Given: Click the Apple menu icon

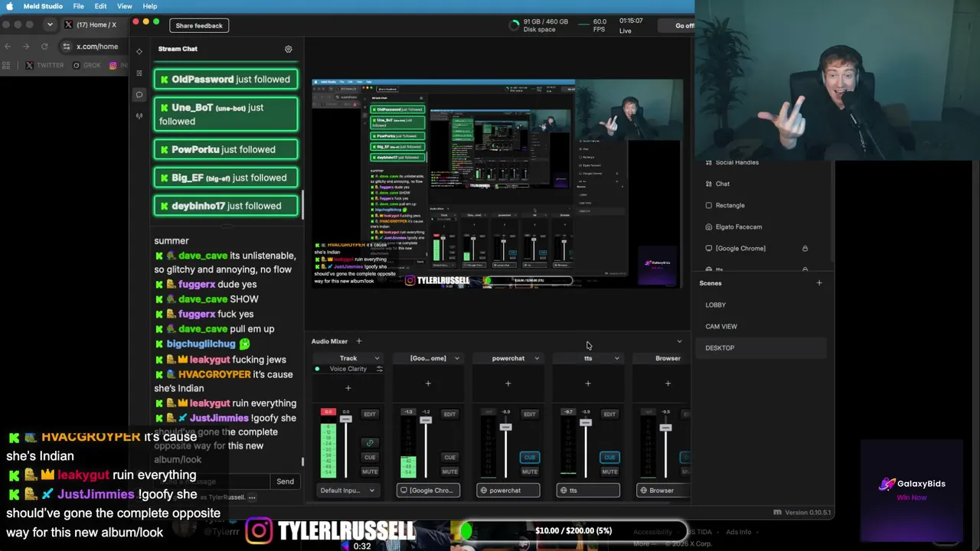Looking at the screenshot, I should point(10,6).
